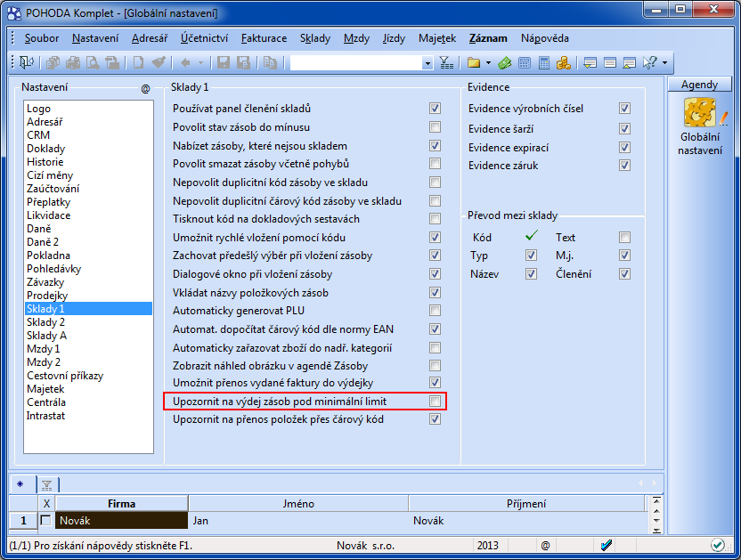Click the toolbar search input field

[356, 63]
